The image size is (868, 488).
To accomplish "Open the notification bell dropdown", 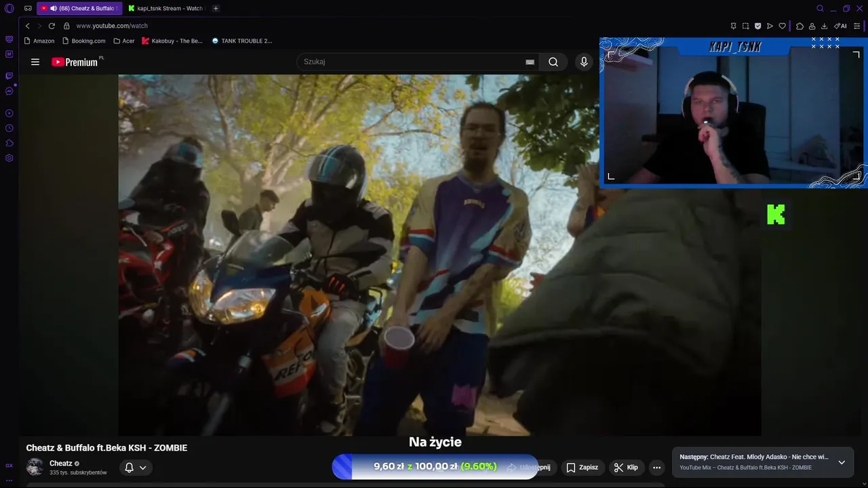I will pyautogui.click(x=136, y=468).
